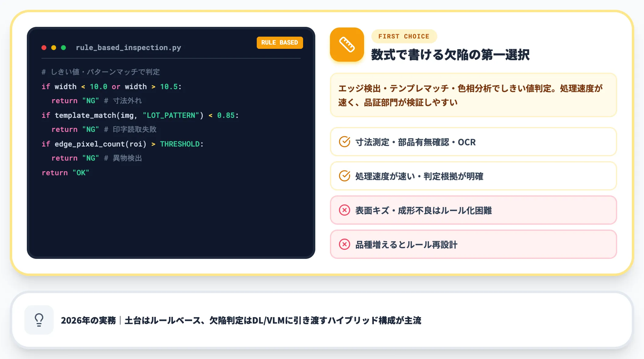Screen dimensions: 644x359
Task: Click final code line return "OK"
Action: (66, 173)
